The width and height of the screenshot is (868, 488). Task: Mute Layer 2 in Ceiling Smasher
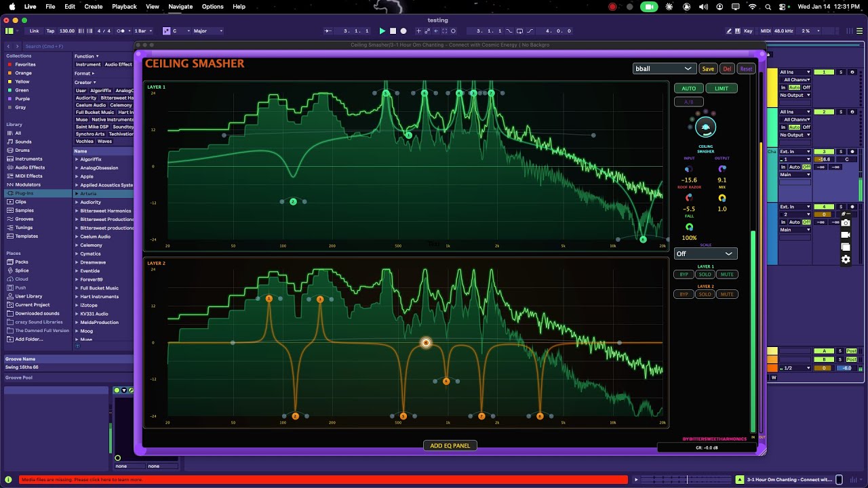[727, 294]
